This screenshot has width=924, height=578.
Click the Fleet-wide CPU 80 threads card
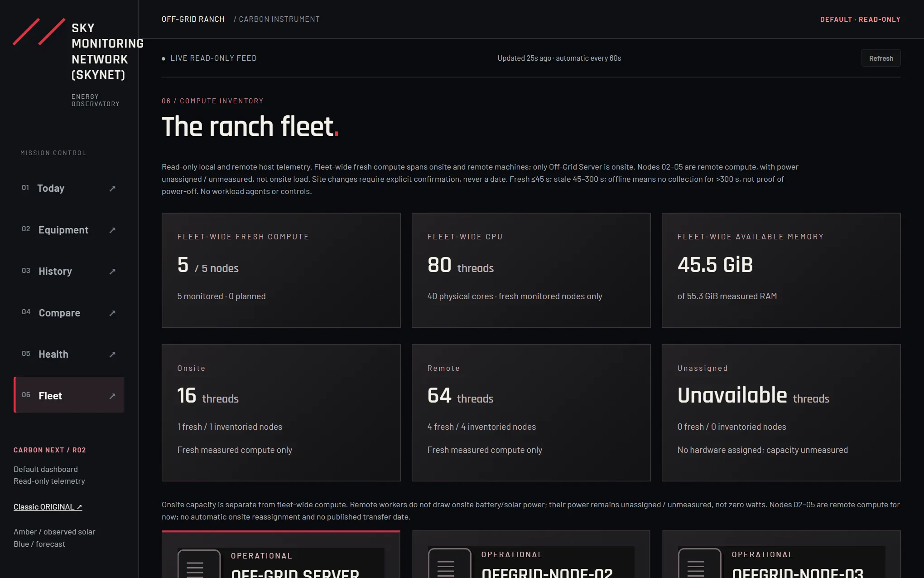pyautogui.click(x=531, y=270)
